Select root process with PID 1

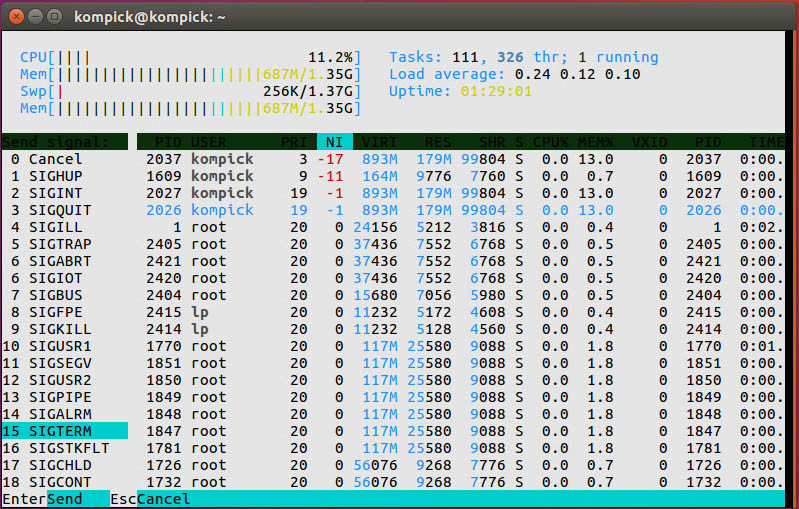(x=461, y=227)
